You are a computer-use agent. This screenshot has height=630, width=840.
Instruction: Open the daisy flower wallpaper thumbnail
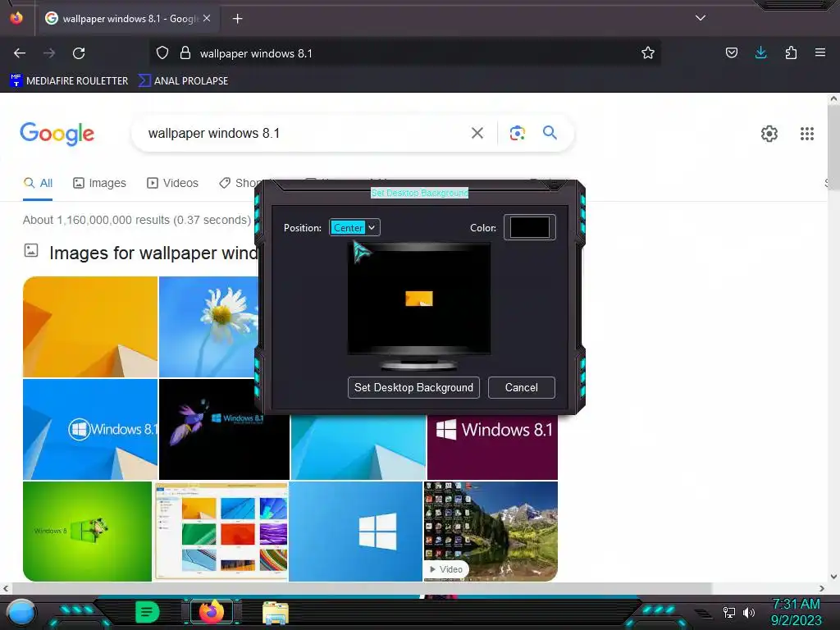(208, 326)
